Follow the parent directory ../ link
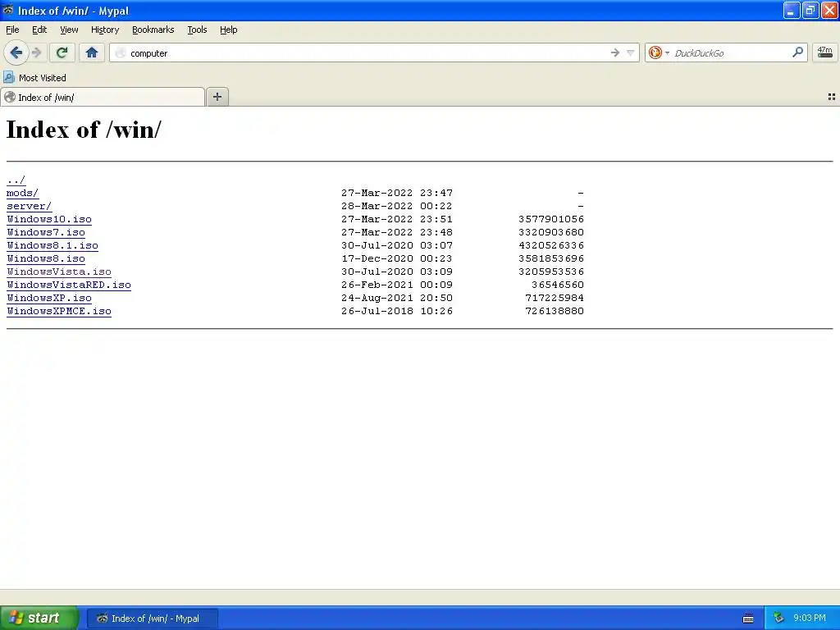This screenshot has height=630, width=840. (16, 180)
